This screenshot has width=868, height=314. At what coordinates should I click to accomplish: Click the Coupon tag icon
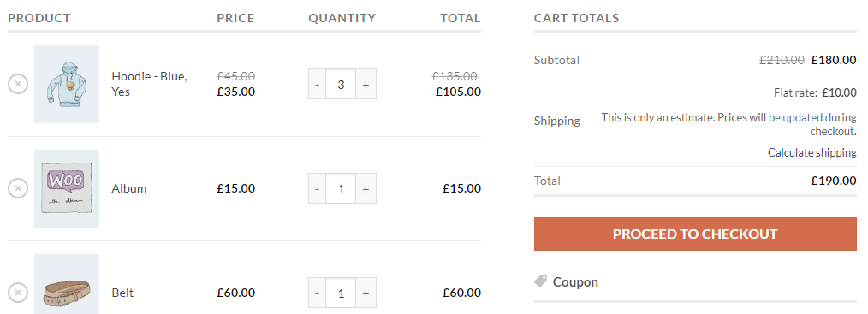[x=540, y=281]
